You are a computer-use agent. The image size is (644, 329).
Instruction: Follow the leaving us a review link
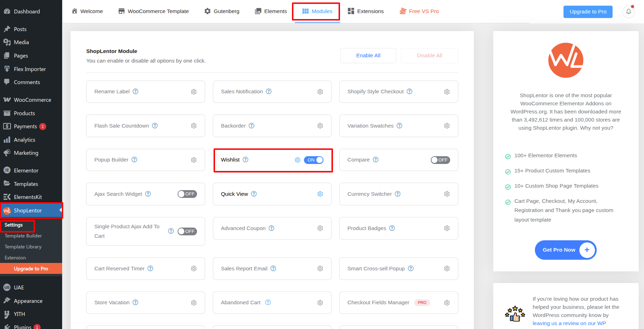569,323
